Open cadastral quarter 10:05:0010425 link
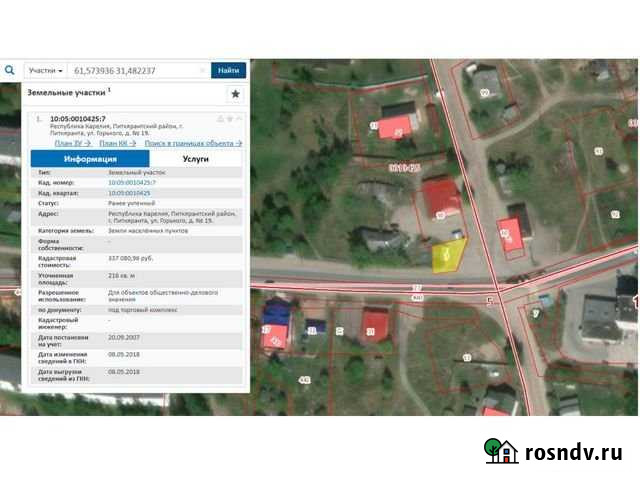The height and width of the screenshot is (480, 640). pos(129,193)
